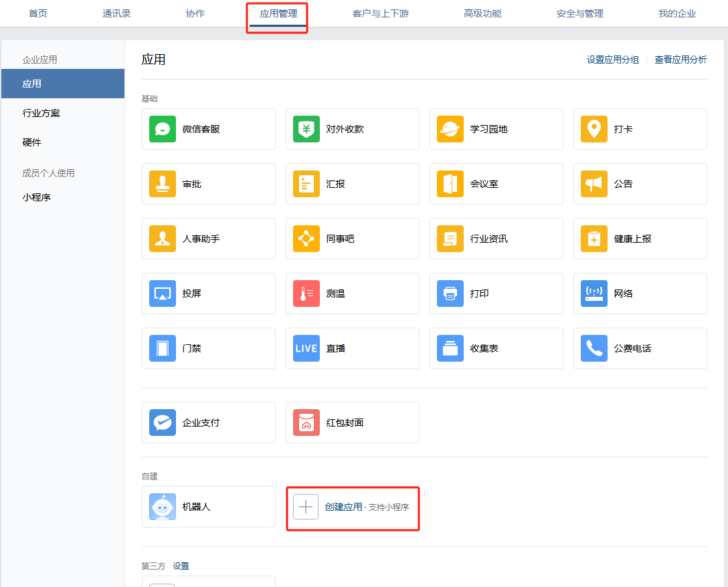The width and height of the screenshot is (728, 587).
Task: Select the 投屏 screen cast icon
Action: 163,293
